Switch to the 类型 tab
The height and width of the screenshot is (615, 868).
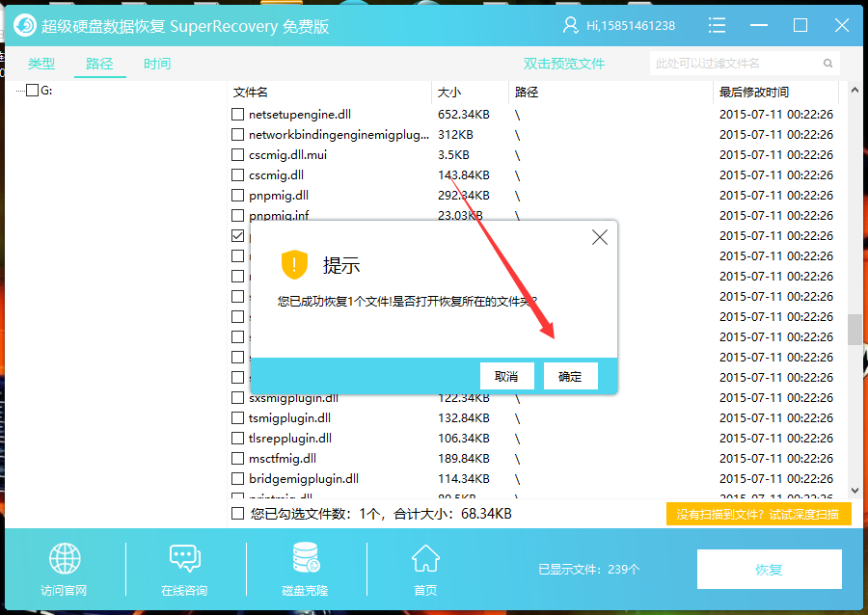tap(41, 64)
